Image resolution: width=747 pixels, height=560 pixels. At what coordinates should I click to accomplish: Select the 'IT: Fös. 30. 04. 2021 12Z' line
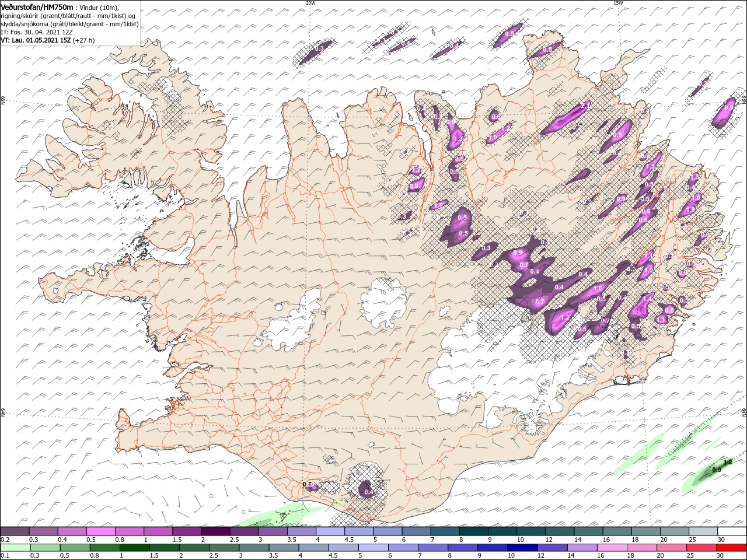[x=36, y=32]
